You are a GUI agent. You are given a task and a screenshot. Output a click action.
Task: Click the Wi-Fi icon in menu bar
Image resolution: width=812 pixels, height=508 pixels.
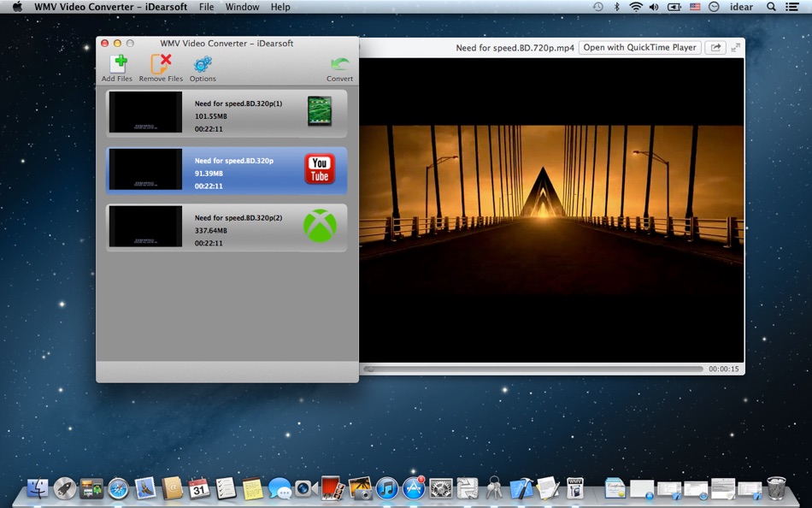coord(636,7)
